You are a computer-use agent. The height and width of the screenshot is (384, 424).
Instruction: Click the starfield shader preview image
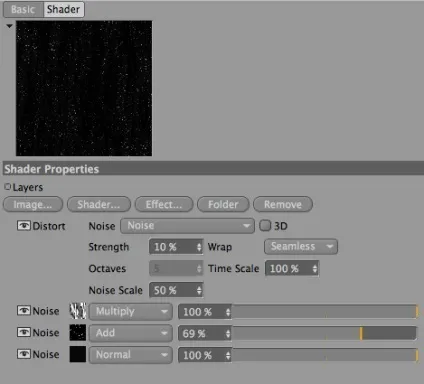click(x=84, y=88)
